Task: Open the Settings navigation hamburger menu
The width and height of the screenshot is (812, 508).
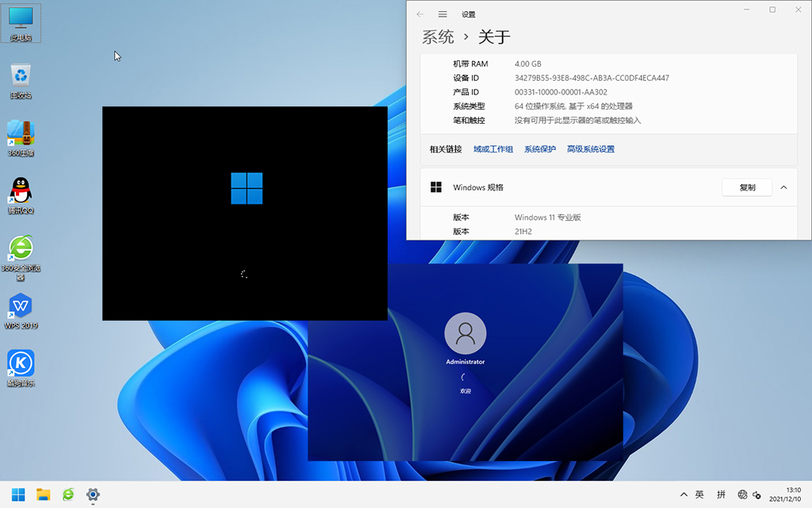Action: (442, 14)
